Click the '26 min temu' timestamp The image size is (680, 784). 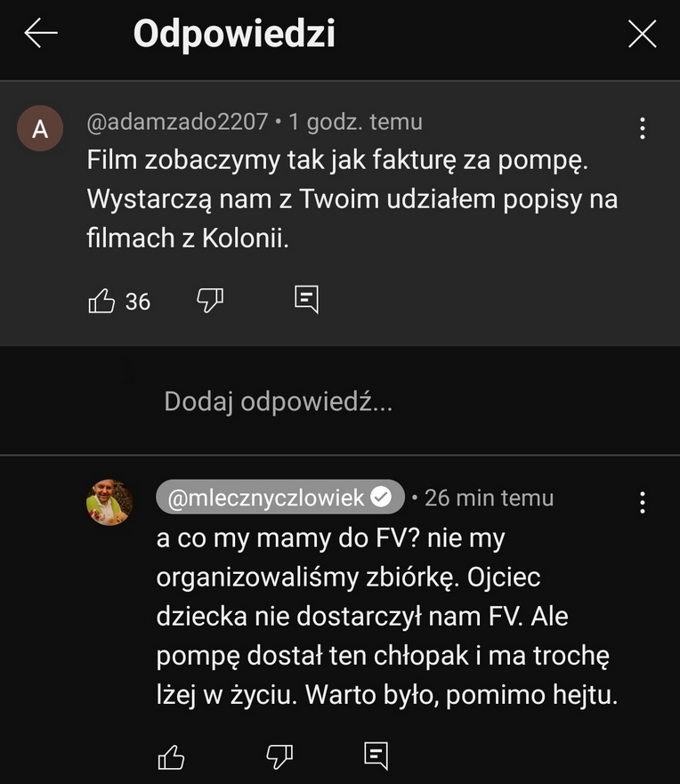pyautogui.click(x=489, y=497)
